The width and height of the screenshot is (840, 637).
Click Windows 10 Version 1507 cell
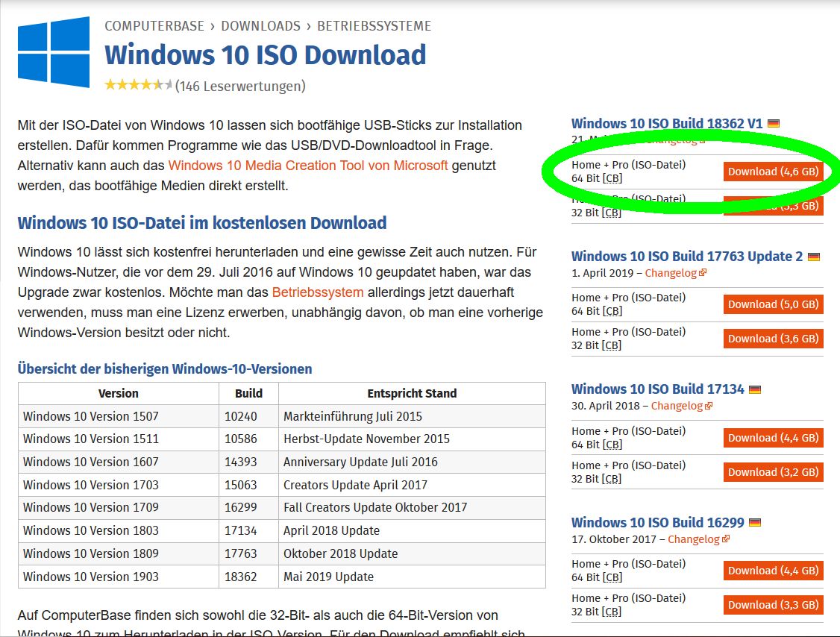coord(119,416)
